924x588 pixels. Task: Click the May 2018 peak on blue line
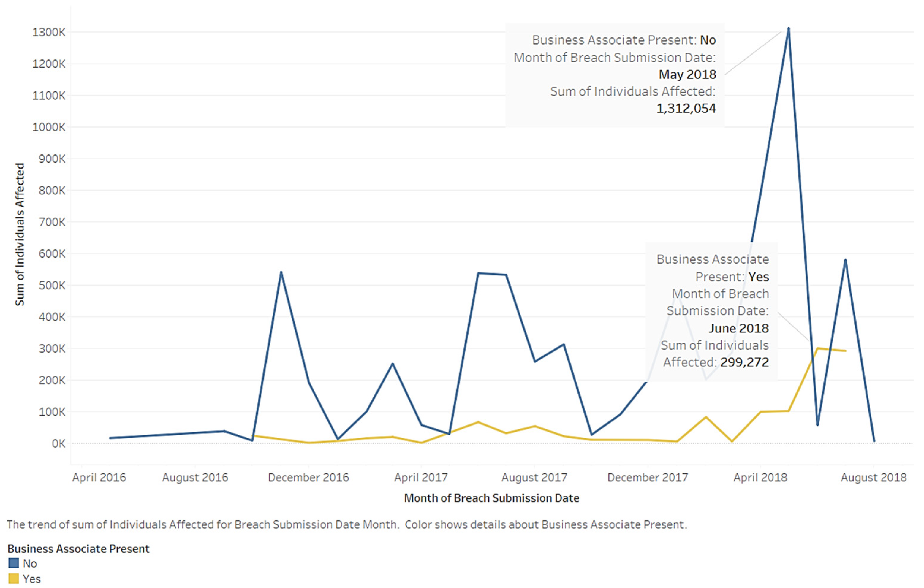click(x=789, y=29)
